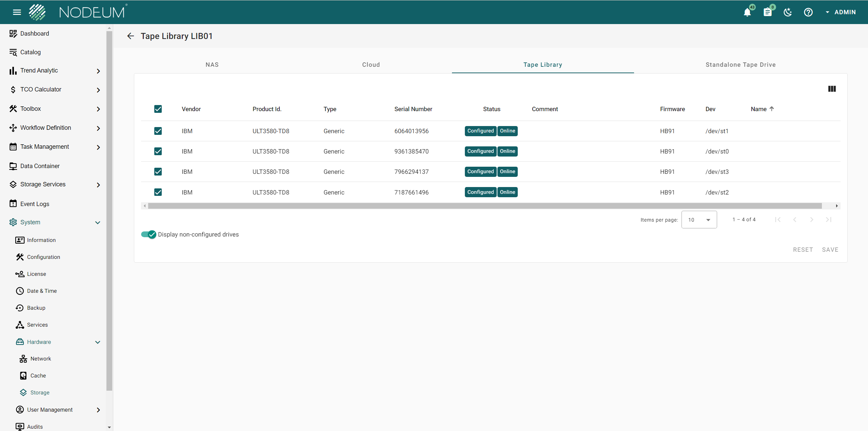Click the hamburger menu icon

pyautogui.click(x=17, y=12)
